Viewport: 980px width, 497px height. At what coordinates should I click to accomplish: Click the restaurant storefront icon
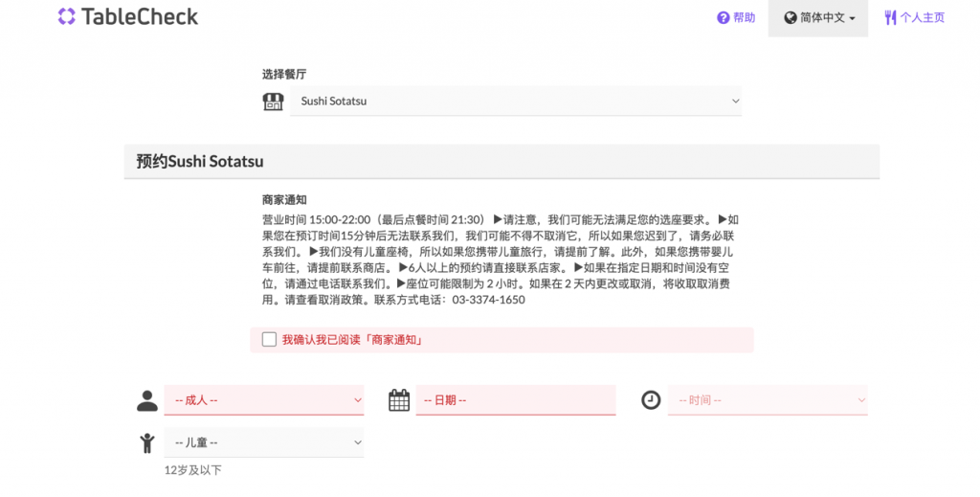[x=273, y=102]
